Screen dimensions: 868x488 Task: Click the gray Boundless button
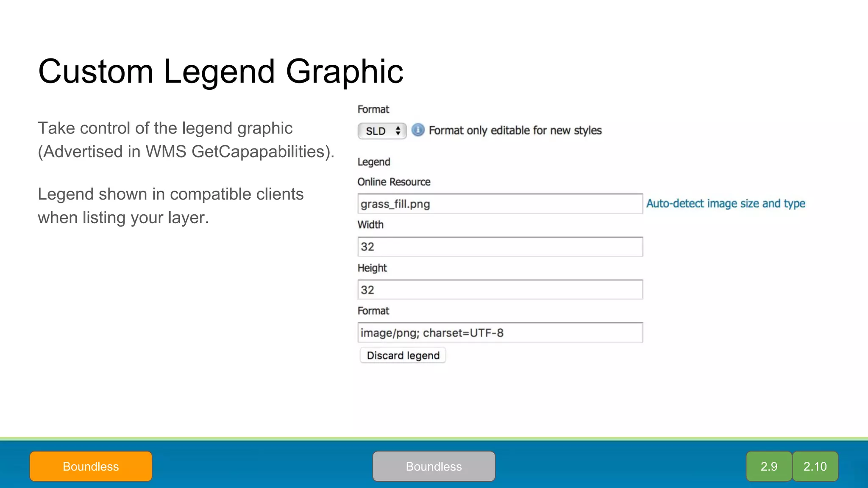pyautogui.click(x=434, y=466)
